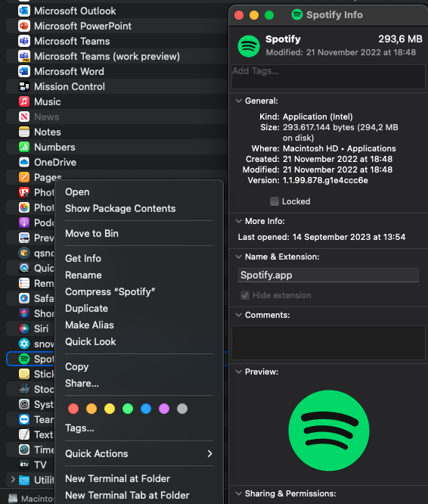Viewport: 428px width, 504px height.
Task: Click the Mission Control icon
Action: pos(24,86)
